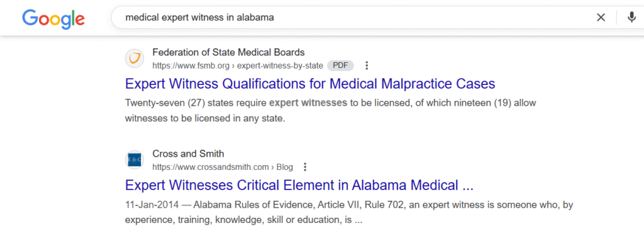Click the 'Blog' breadcrumb in the Cross and Smith result
Screen dimensions: 644x243
tap(285, 167)
